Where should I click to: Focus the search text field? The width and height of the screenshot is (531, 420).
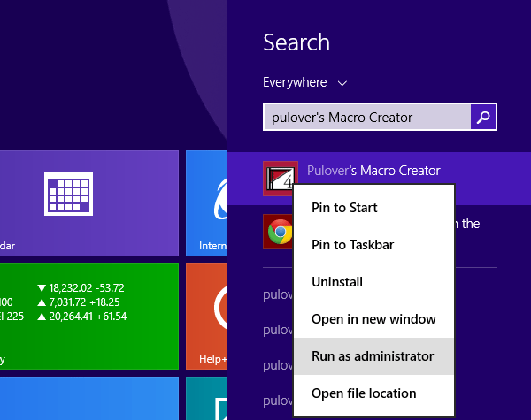point(366,117)
